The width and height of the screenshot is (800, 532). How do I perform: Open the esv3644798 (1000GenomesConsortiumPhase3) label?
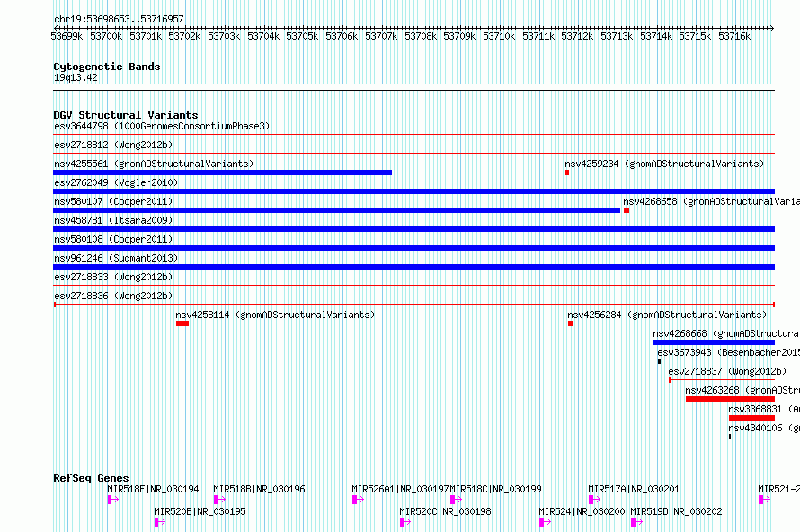pyautogui.click(x=162, y=126)
